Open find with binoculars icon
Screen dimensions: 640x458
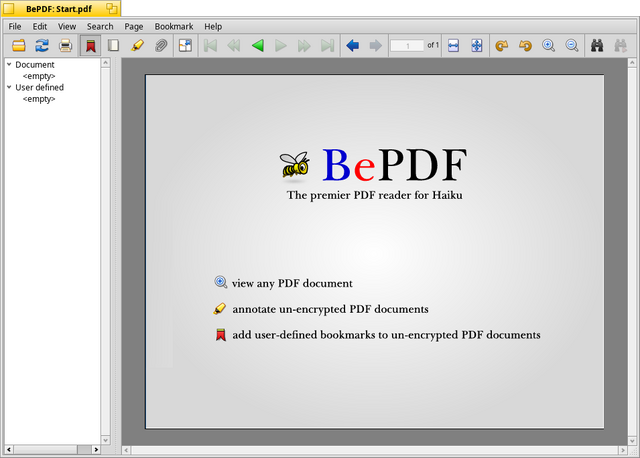[597, 45]
